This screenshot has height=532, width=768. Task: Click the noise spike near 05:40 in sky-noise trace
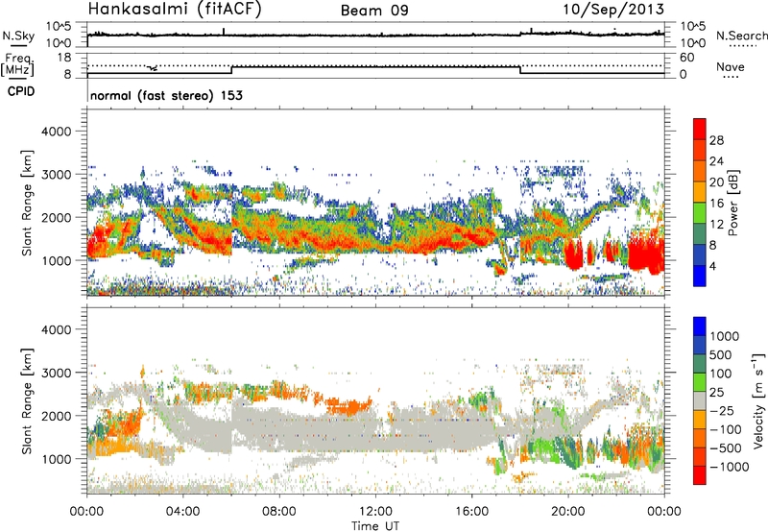coord(224,32)
